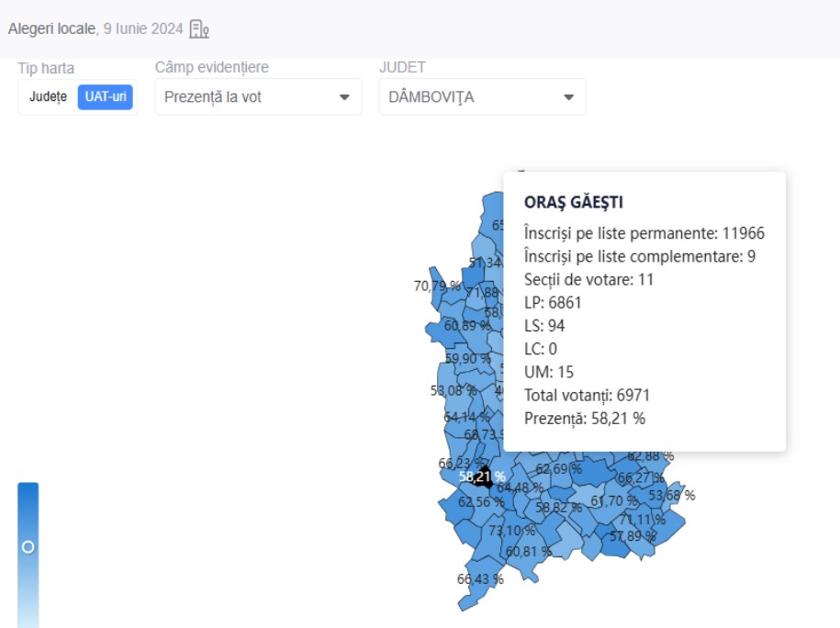Switch map type to Județe
840x628 pixels.
point(48,97)
